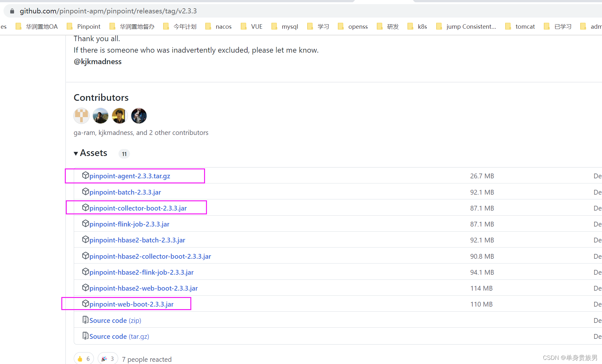Download Source code (tar.gz)
Viewport: 602px width, 364px height.
119,337
